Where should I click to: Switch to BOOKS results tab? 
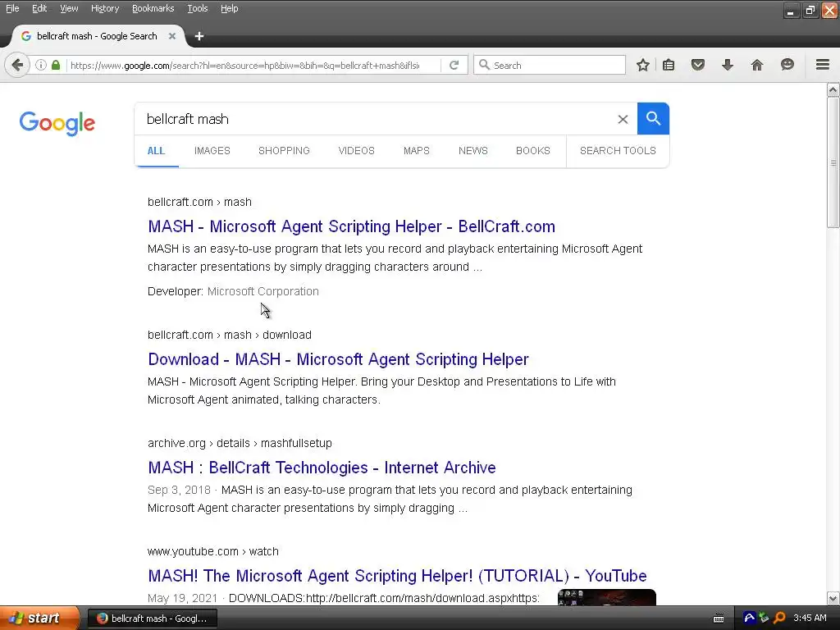pyautogui.click(x=533, y=151)
